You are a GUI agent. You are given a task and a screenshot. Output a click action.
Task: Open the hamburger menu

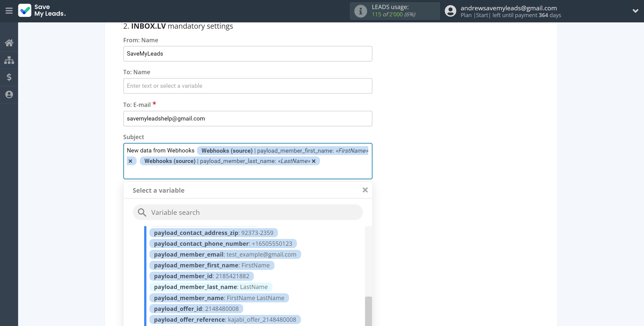tap(9, 11)
